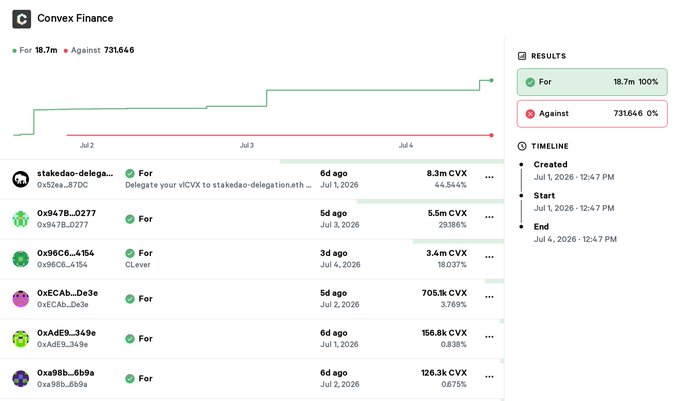Screen dimensions: 680x401
Task: Click the For checkmark in 0xECAb...De3e row
Action: point(130,299)
